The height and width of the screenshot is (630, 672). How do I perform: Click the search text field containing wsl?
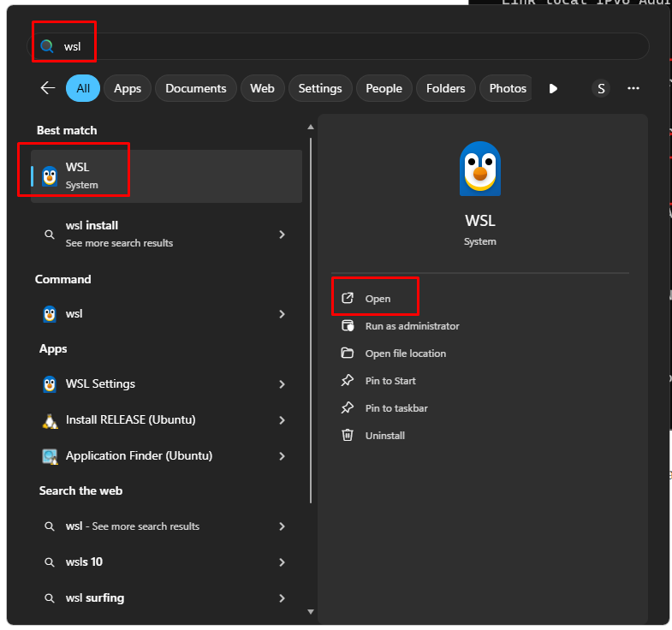[338, 46]
